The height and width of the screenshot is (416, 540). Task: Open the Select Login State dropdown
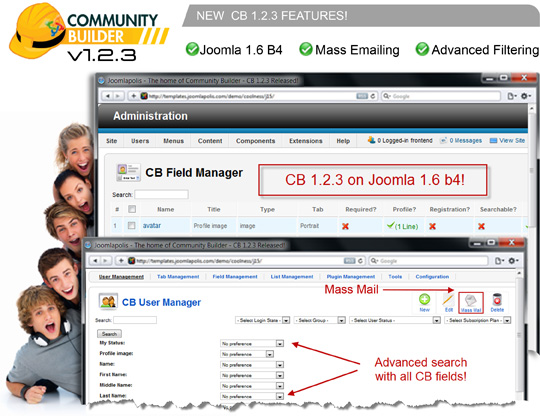(262, 320)
